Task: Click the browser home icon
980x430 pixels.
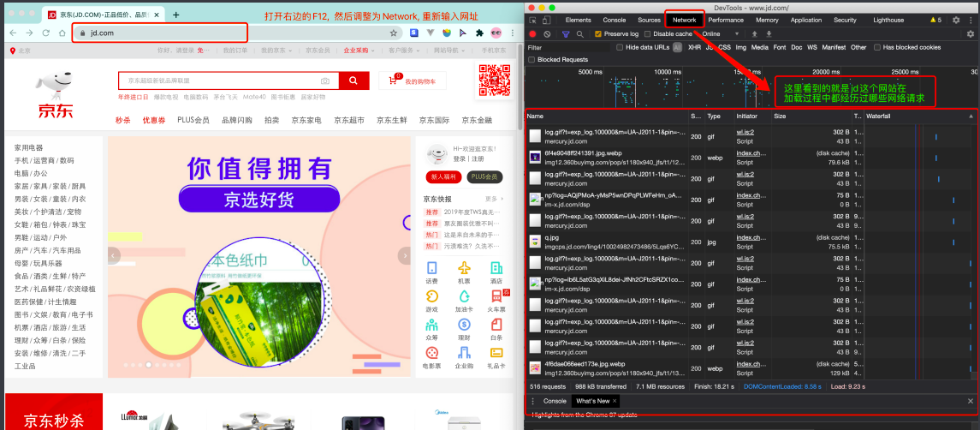Action: pos(62,33)
